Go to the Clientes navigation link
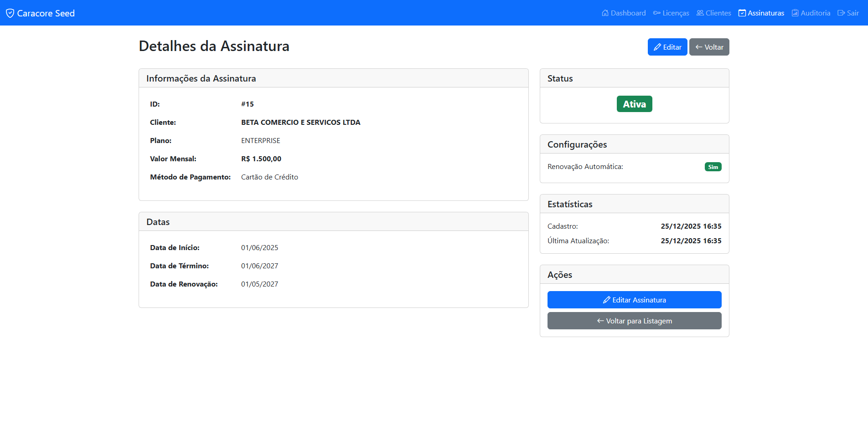Image resolution: width=868 pixels, height=425 pixels. (718, 13)
